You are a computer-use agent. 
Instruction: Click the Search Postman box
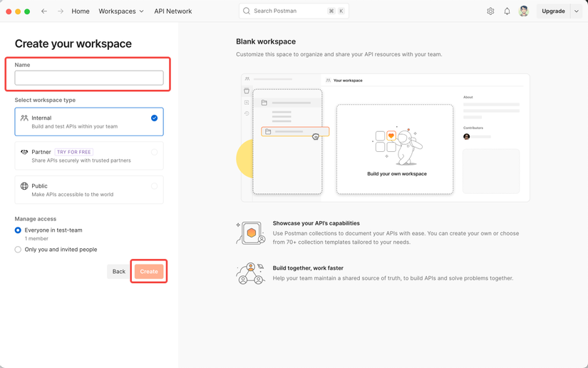coord(294,11)
